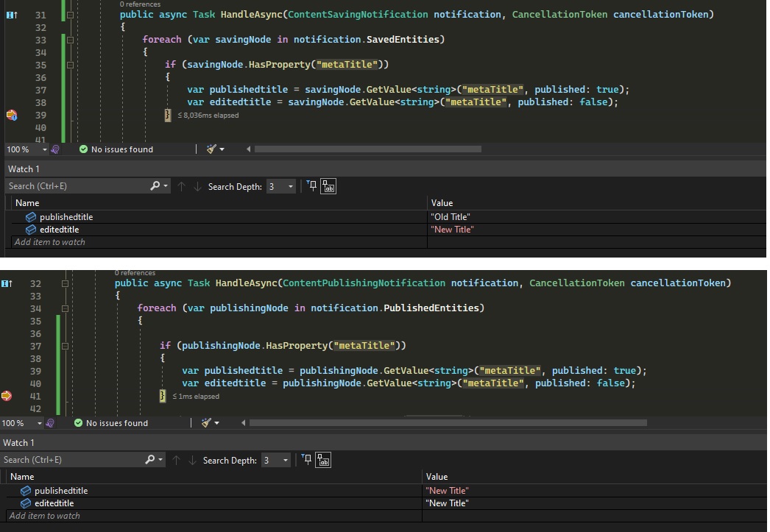The width and height of the screenshot is (770, 532).
Task: Click the find previous arrow in the Watch window below the publishing handler
Action: [x=176, y=461]
